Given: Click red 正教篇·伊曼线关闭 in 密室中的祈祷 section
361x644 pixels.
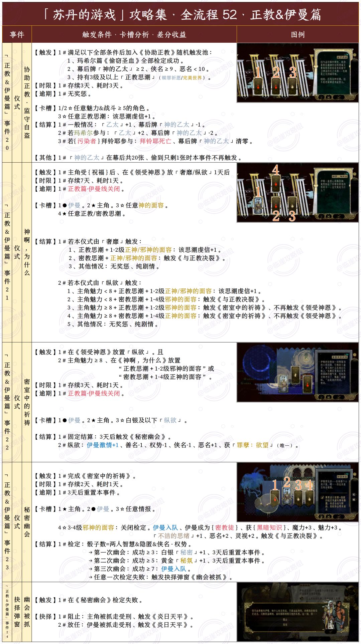Looking at the screenshot, I should [x=94, y=393].
